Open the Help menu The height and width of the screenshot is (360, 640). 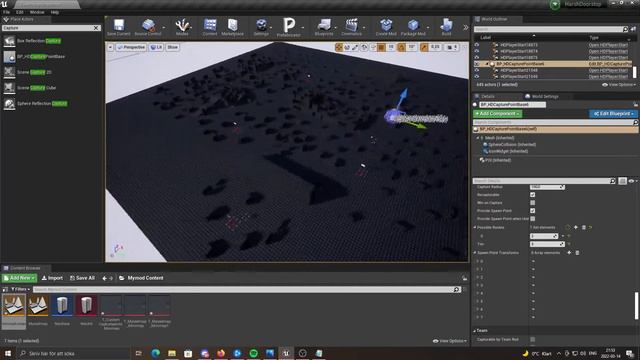[x=55, y=12]
